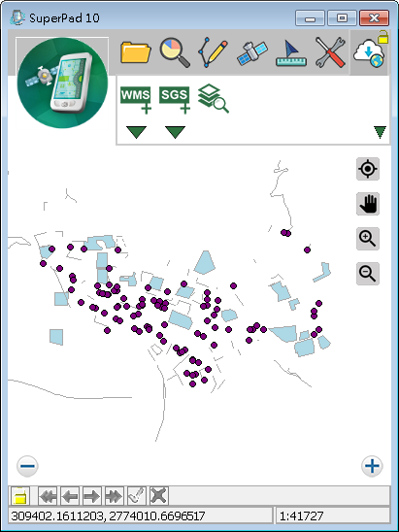Expand the dropdown arrow under WMS

tap(136, 132)
